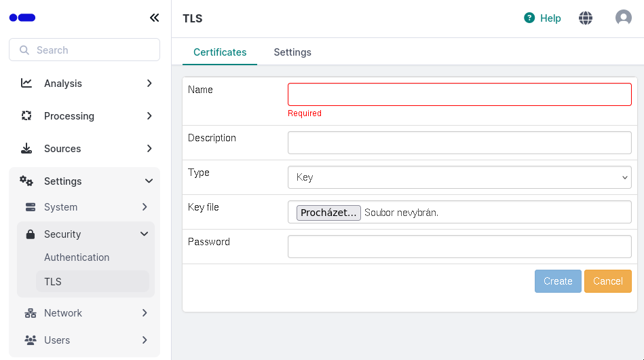The height and width of the screenshot is (360, 644).
Task: Expand the Network menu chevron
Action: [x=145, y=313]
